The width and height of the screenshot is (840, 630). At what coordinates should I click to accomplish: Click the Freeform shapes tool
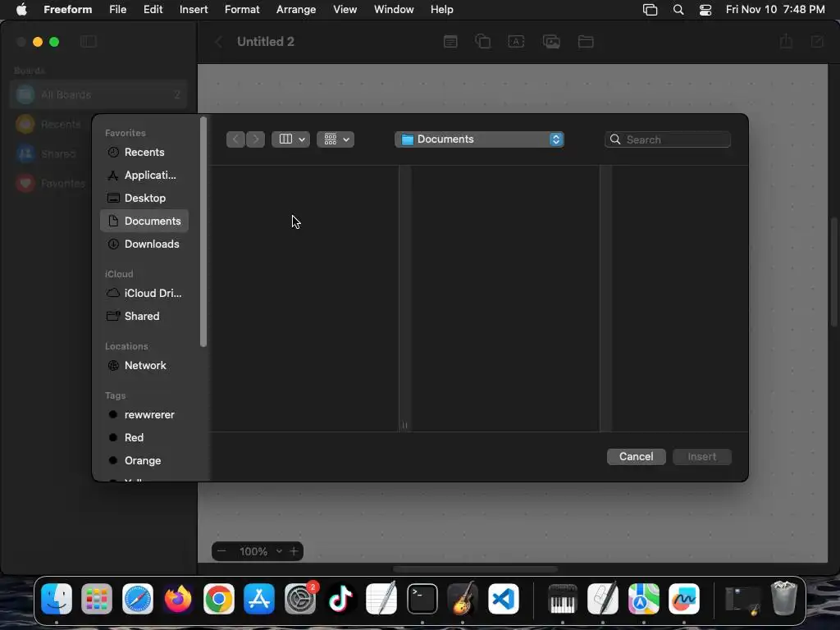[482, 41]
